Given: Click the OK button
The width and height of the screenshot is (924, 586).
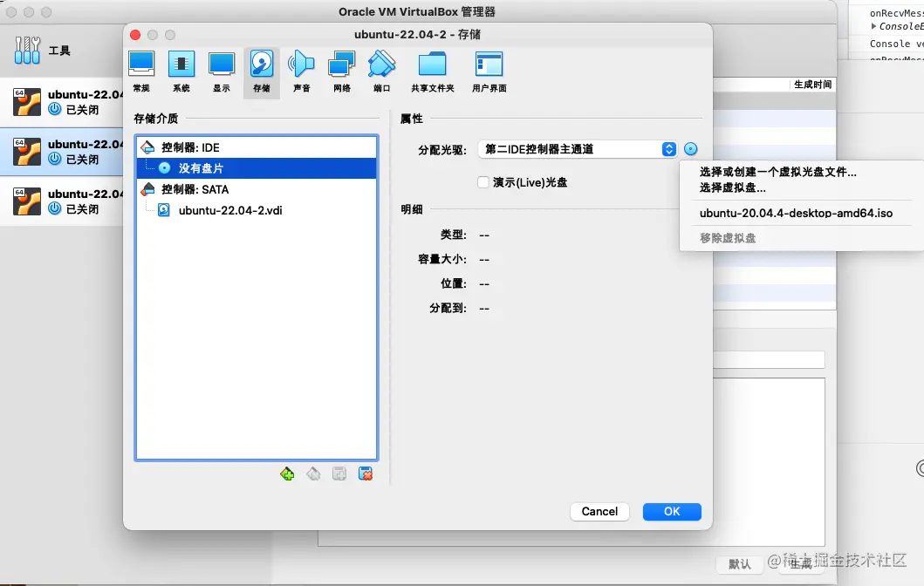Looking at the screenshot, I should pos(672,511).
